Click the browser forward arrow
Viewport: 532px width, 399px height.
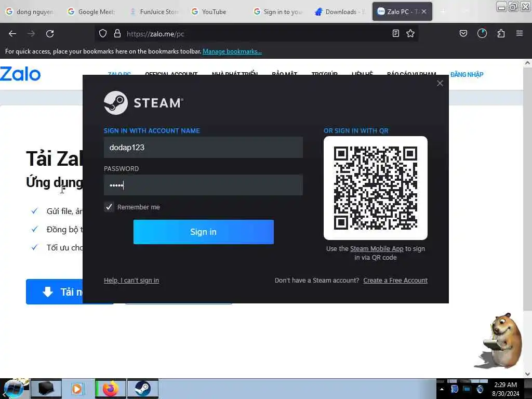point(31,34)
